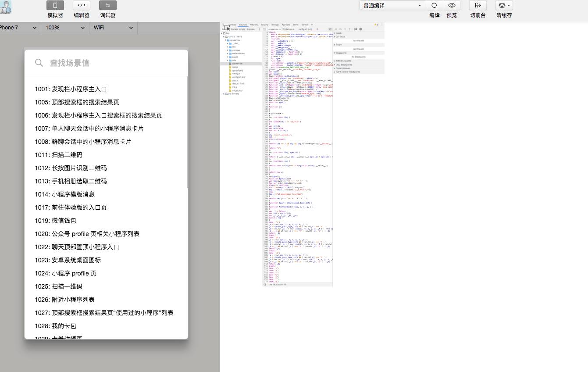Open the WiFi network dropdown

(x=113, y=28)
